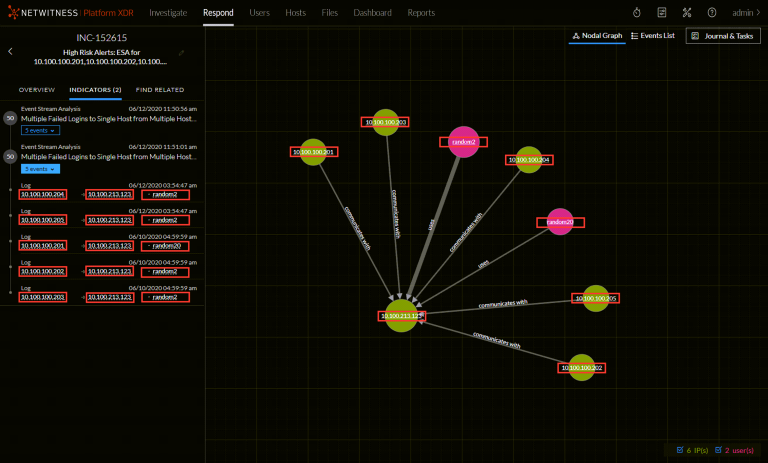Image resolution: width=768 pixels, height=463 pixels.
Task: Click the notifications list icon in header
Action: coord(662,13)
